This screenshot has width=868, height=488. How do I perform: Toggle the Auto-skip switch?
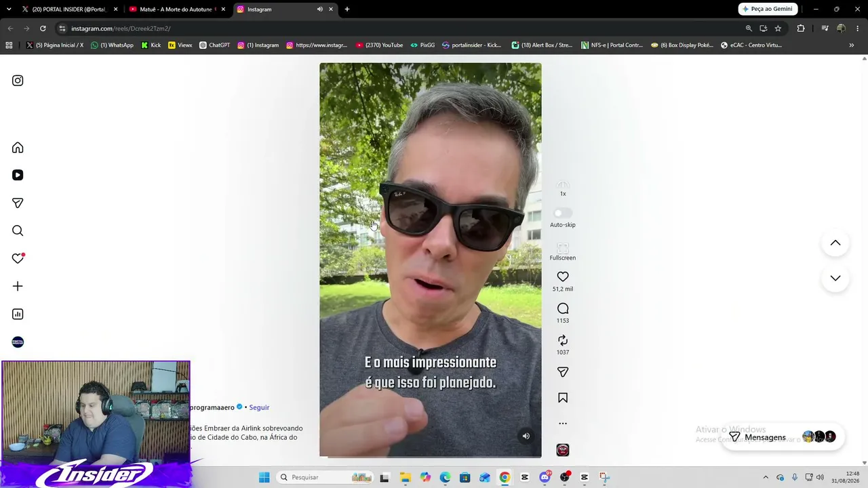(562, 213)
